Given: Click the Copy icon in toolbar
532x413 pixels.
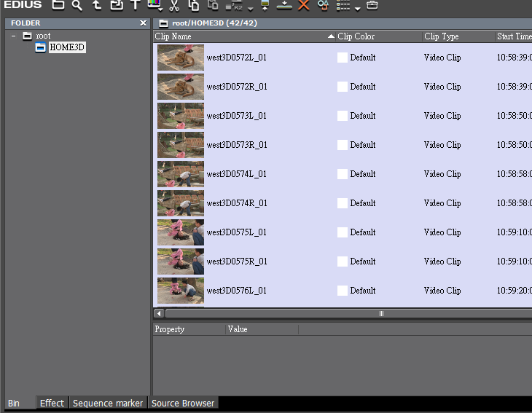Looking at the screenshot, I should (193, 5).
